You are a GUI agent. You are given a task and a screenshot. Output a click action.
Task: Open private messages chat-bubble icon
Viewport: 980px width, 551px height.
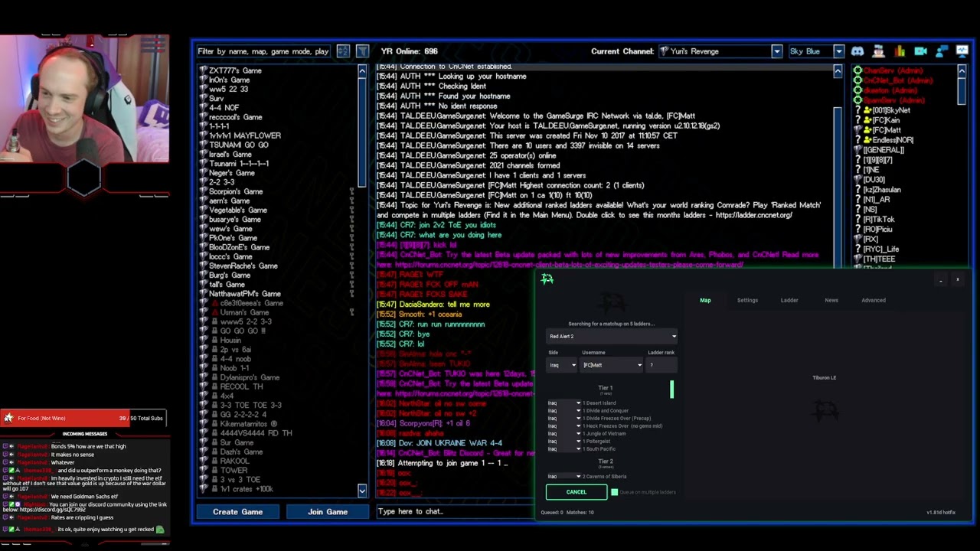click(941, 51)
